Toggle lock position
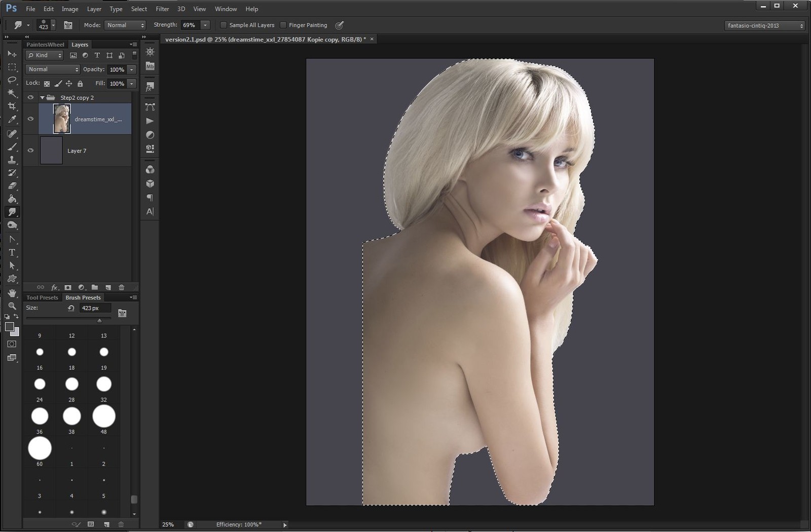 [x=69, y=84]
